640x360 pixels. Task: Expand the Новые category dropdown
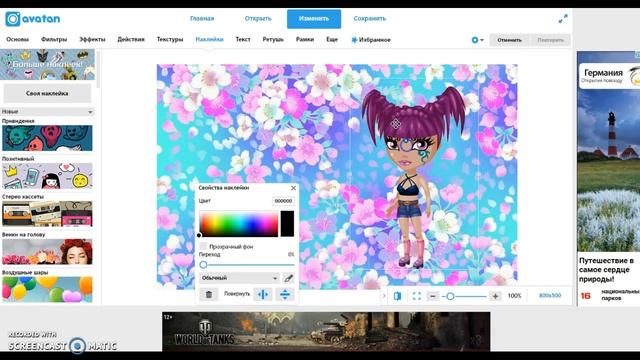click(x=47, y=111)
